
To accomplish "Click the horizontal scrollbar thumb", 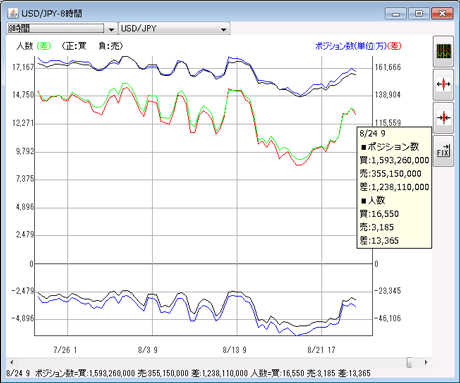I will coord(410,362).
